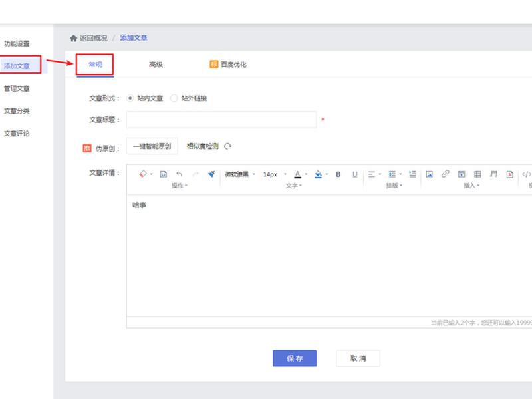
Task: Insert a hyperlink via chain icon
Action: (445, 174)
